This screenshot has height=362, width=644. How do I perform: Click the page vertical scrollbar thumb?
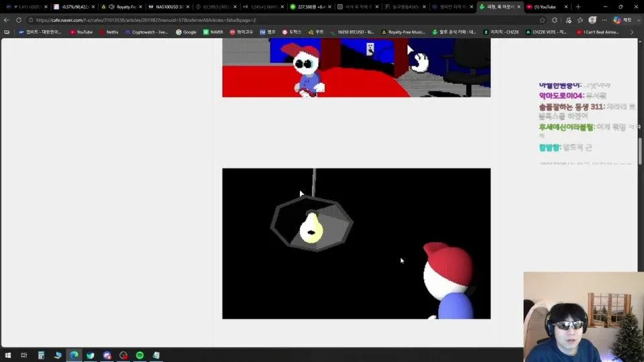click(640, 151)
